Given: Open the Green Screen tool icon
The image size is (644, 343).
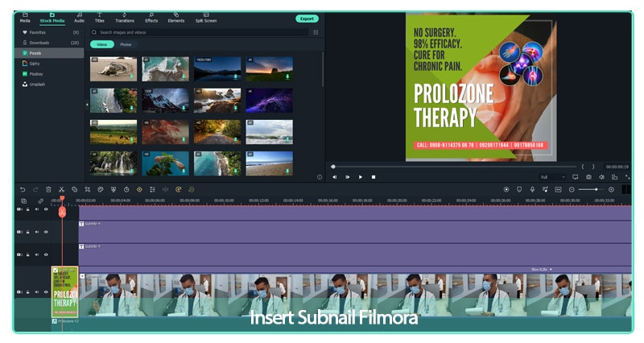Looking at the screenshot, I should pos(114,189).
